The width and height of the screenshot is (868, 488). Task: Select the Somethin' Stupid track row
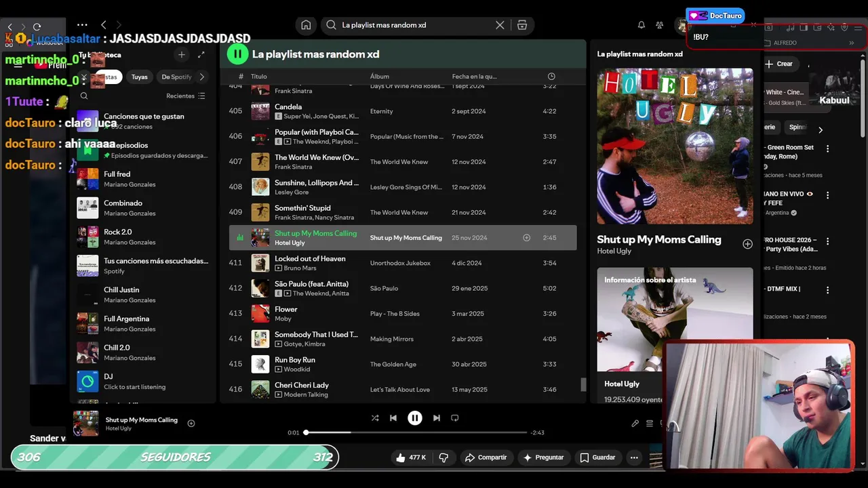pyautogui.click(x=403, y=212)
